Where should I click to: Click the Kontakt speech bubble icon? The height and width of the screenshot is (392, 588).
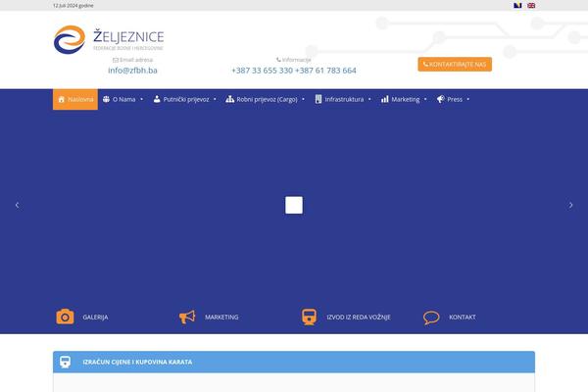(x=431, y=318)
